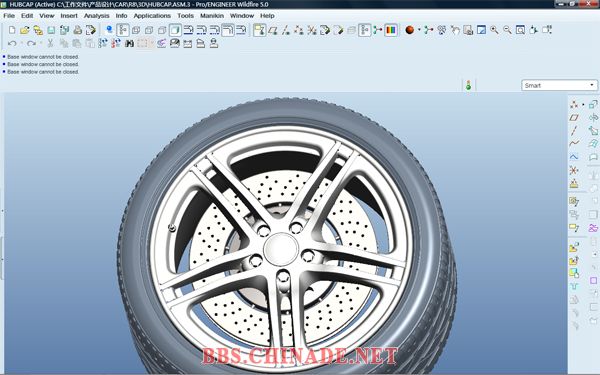The image size is (600, 375).
Task: Create a datum curve from right toolbar
Action: click(574, 143)
